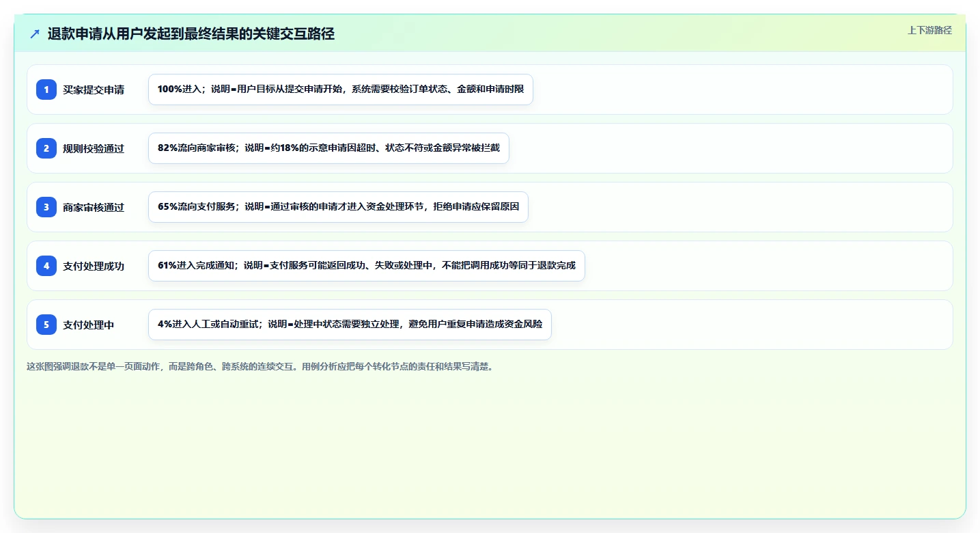Open the 4%进入人工或自动重试 description box
Viewport: 980px width, 533px height.
(x=350, y=325)
